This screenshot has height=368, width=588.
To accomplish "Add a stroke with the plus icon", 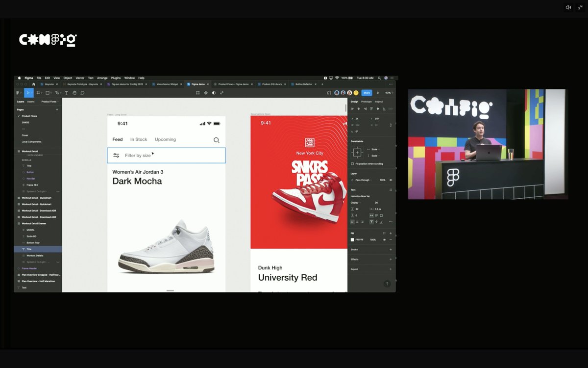I will pos(391,249).
